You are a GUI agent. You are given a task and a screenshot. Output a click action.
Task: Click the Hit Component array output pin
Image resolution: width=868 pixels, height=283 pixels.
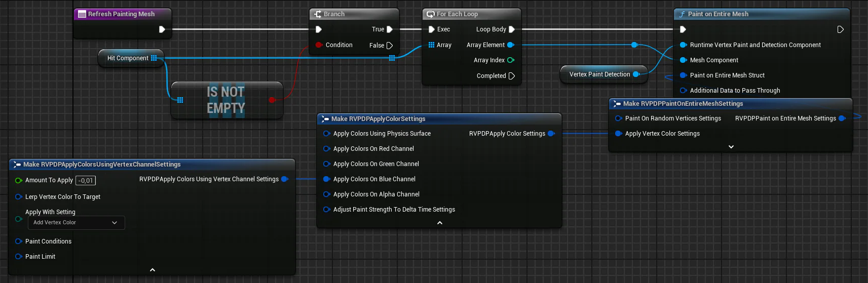(x=154, y=58)
